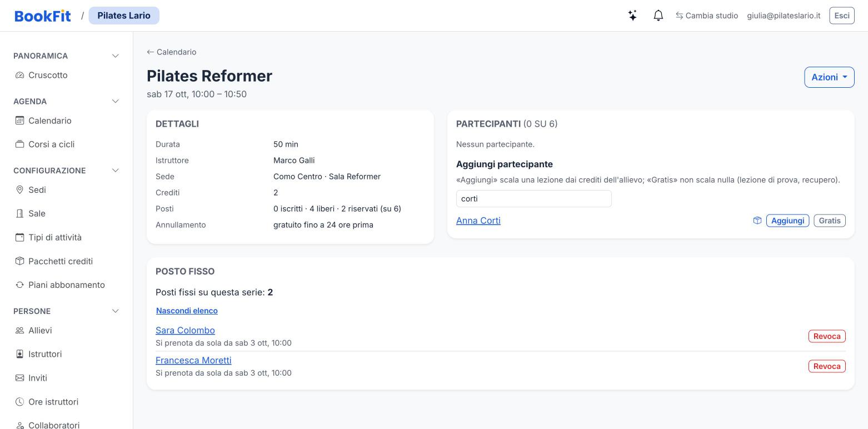
Task: Click the Sedi location pin icon
Action: 19,190
